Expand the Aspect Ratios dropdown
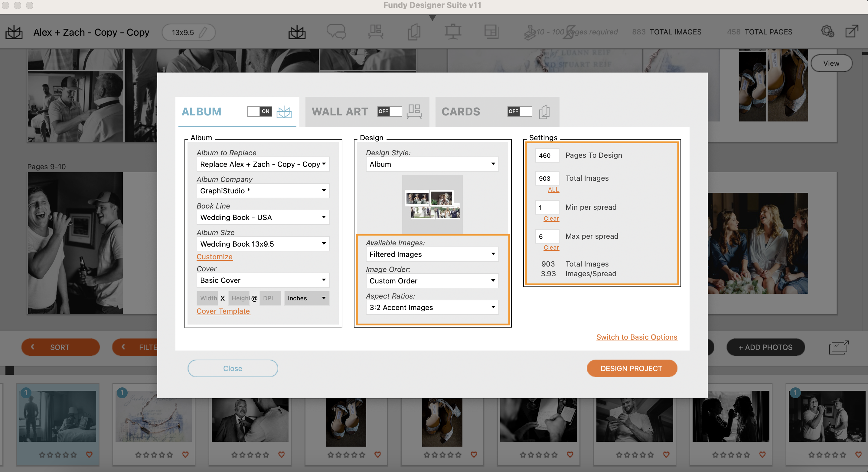 432,307
